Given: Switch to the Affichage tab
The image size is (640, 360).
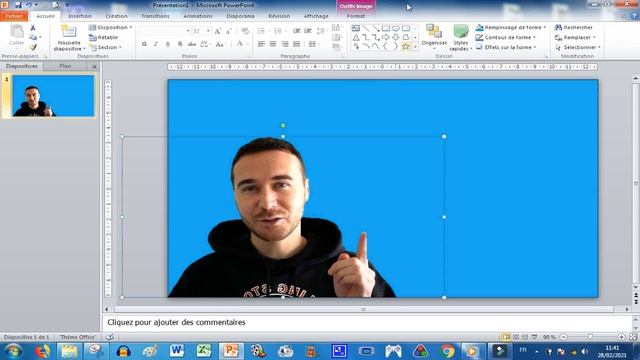Looking at the screenshot, I should click(316, 16).
